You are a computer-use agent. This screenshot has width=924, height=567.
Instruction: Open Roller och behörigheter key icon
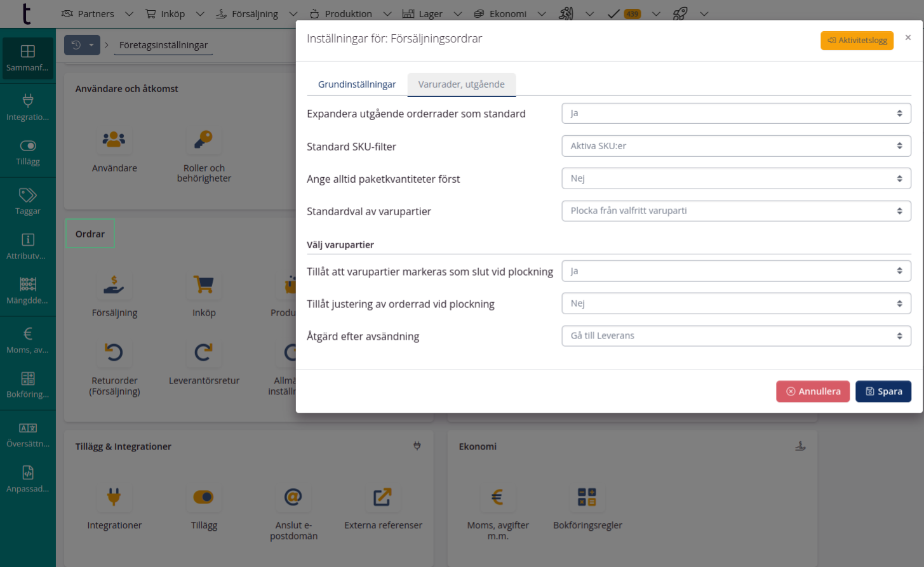click(204, 140)
